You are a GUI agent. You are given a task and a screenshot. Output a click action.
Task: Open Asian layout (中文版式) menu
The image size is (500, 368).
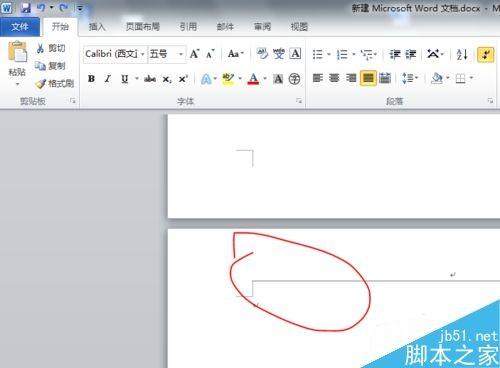click(x=435, y=54)
